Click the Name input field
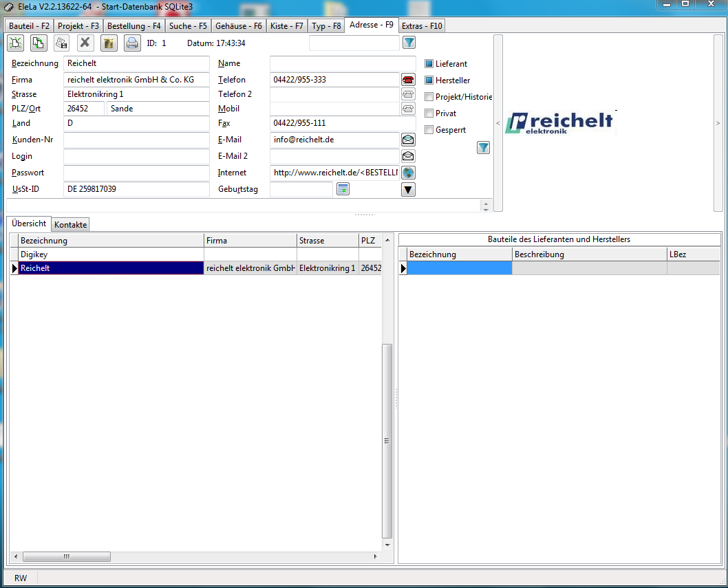The width and height of the screenshot is (728, 588). tap(343, 63)
